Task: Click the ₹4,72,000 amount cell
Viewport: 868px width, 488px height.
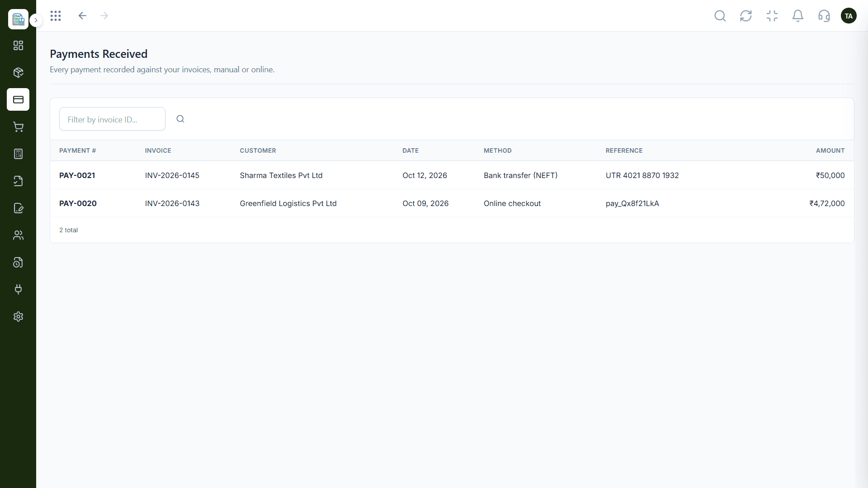Action: coord(827,203)
